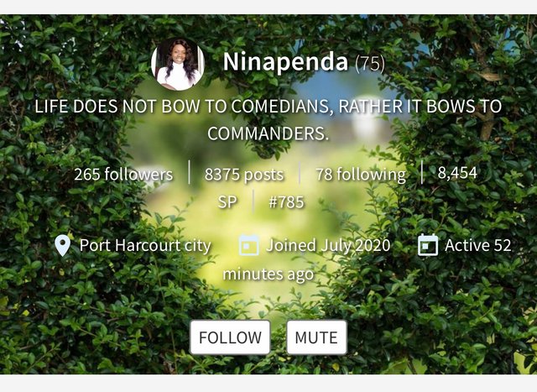
Task: Click the 'minutes ago' activity text
Action: pos(268,274)
